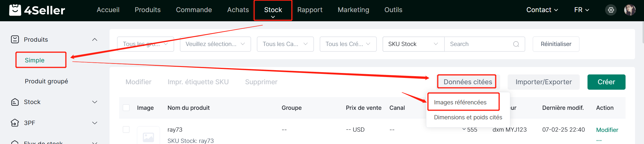The image size is (644, 144).
Task: Click the 3PF sidebar warehouse icon
Action: [15, 123]
